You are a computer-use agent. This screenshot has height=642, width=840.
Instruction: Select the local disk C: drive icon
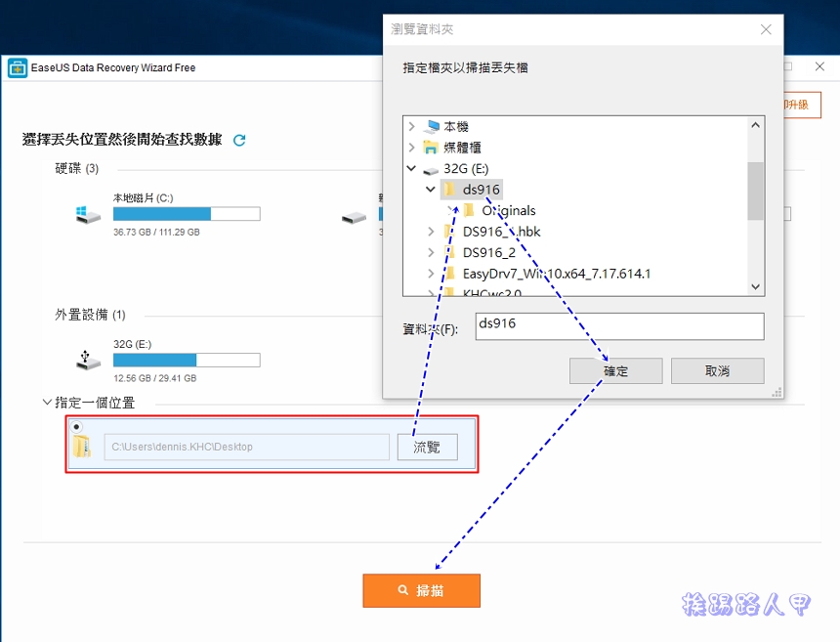(88, 215)
